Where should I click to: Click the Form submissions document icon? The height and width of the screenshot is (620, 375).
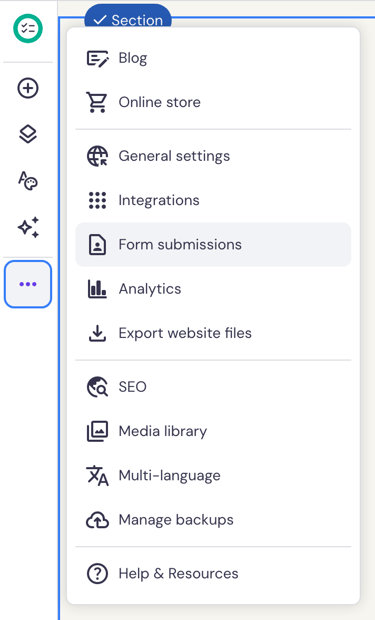point(97,244)
